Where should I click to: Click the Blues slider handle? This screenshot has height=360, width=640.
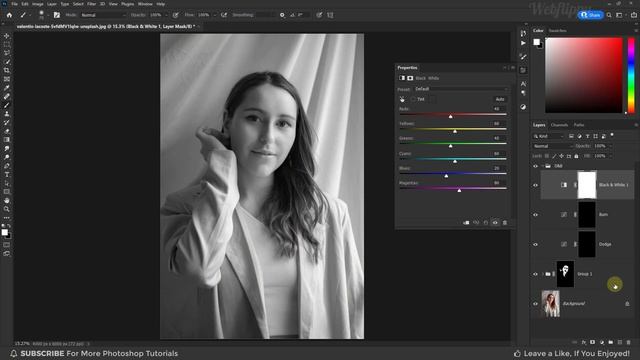(446, 176)
